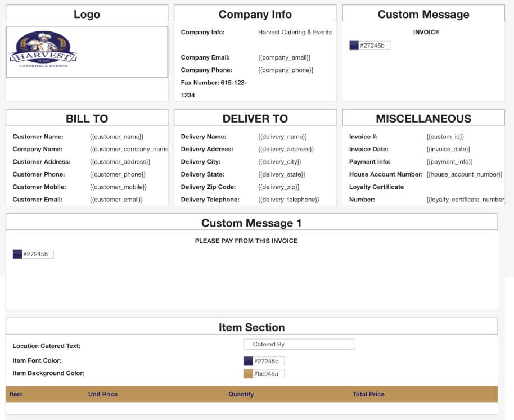514x420 pixels.
Task: Click the BILL TO section header
Action: pyautogui.click(x=87, y=118)
